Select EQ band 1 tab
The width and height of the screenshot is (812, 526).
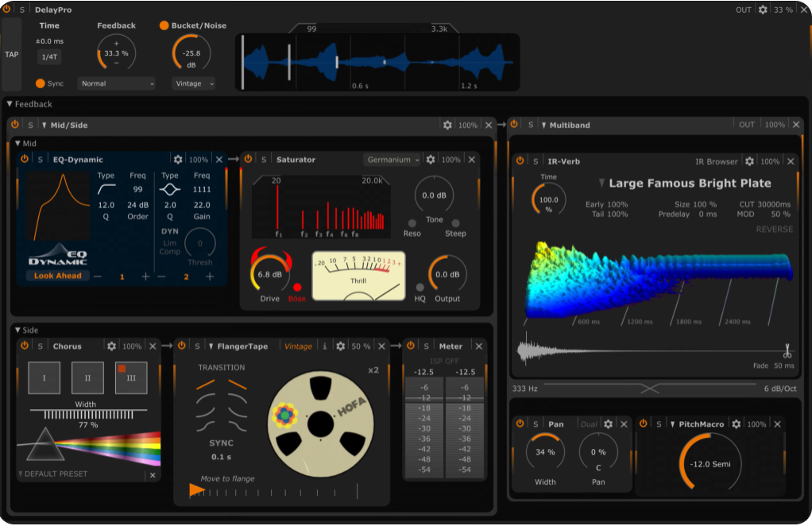click(x=122, y=277)
